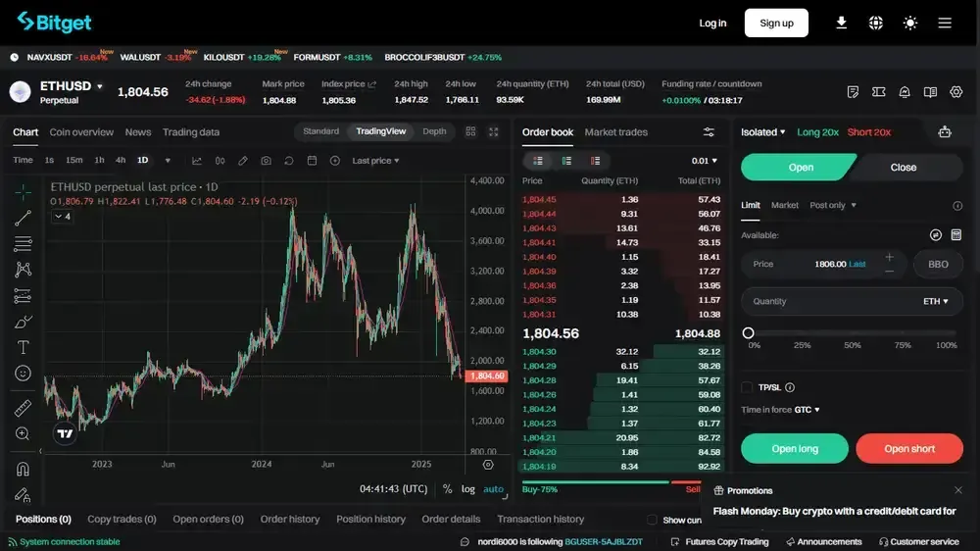Open the hamburger main menu
This screenshot has width=980, height=551.
pyautogui.click(x=945, y=24)
